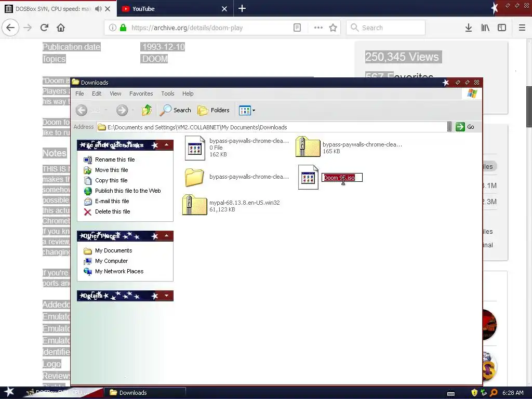This screenshot has width=532, height=399.
Task: Toggle reader view in the address bar
Action: point(297,28)
